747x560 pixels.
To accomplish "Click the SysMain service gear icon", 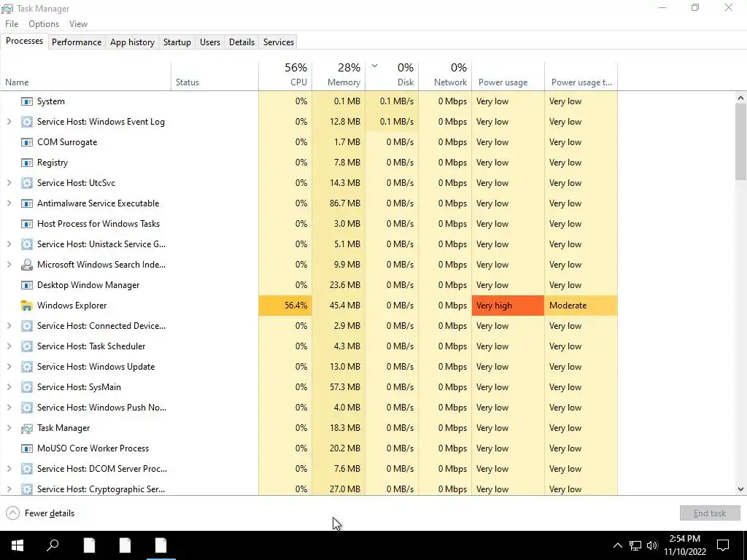I will 27,387.
